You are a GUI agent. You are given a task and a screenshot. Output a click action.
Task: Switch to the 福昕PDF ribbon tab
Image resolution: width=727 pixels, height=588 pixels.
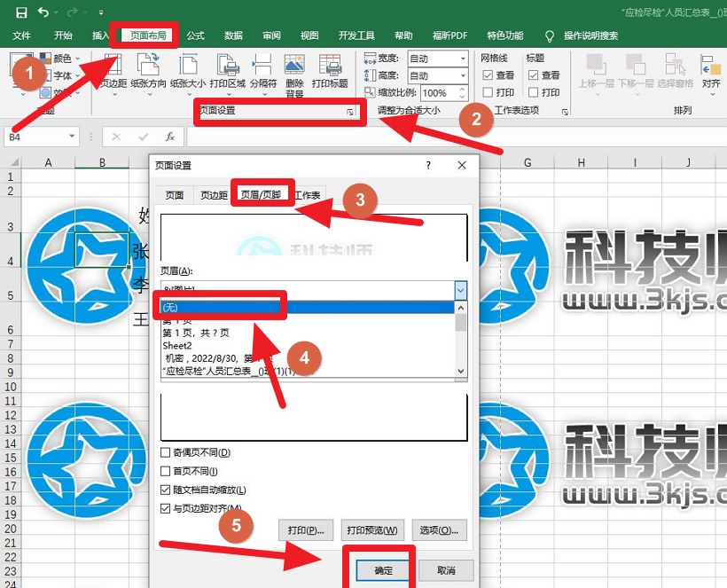point(449,35)
